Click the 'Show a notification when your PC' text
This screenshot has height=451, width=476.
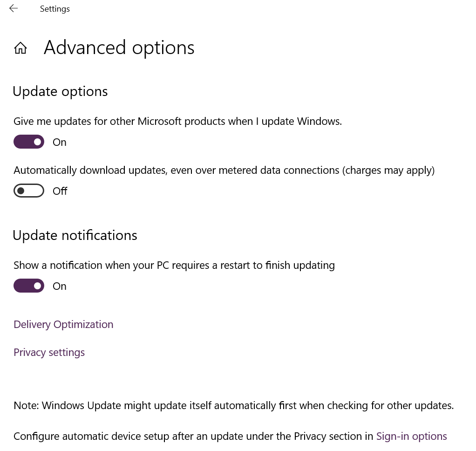pos(174,266)
